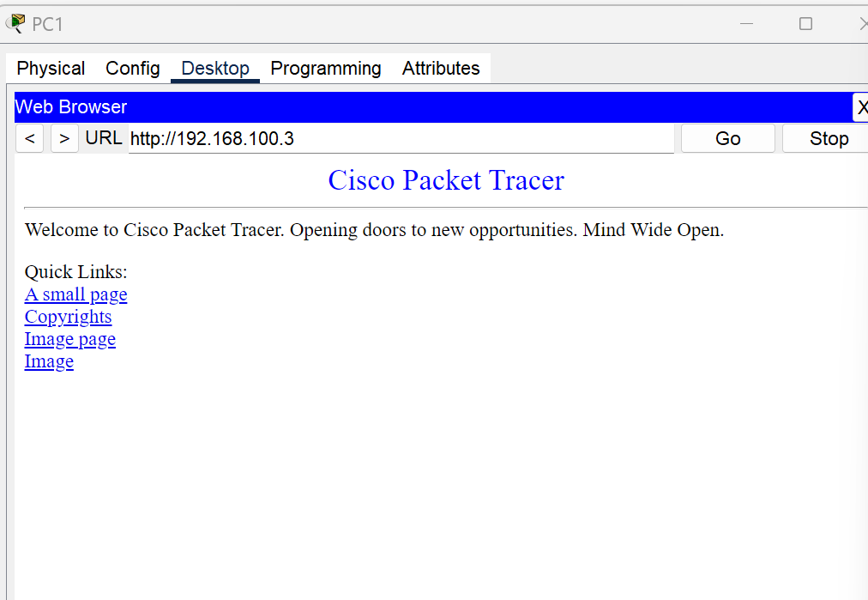Open the 'Image page' link
Screen dimensions: 868x600
[70, 338]
